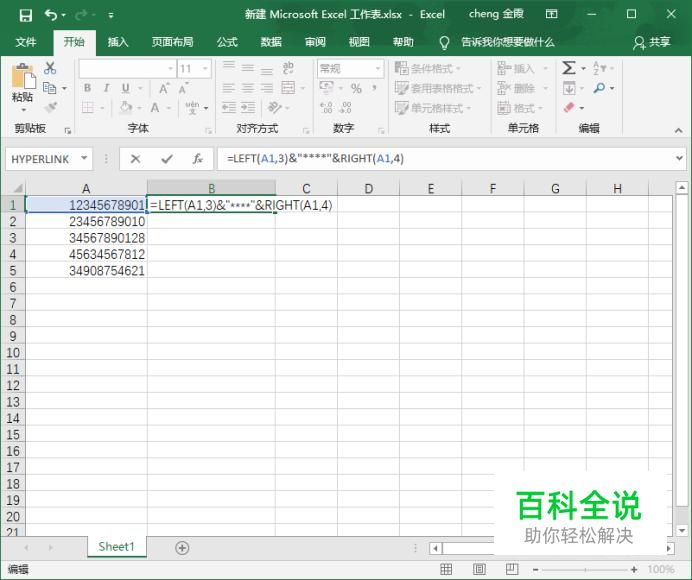
Task: Switch to the 页面布局 tab
Action: tap(173, 42)
